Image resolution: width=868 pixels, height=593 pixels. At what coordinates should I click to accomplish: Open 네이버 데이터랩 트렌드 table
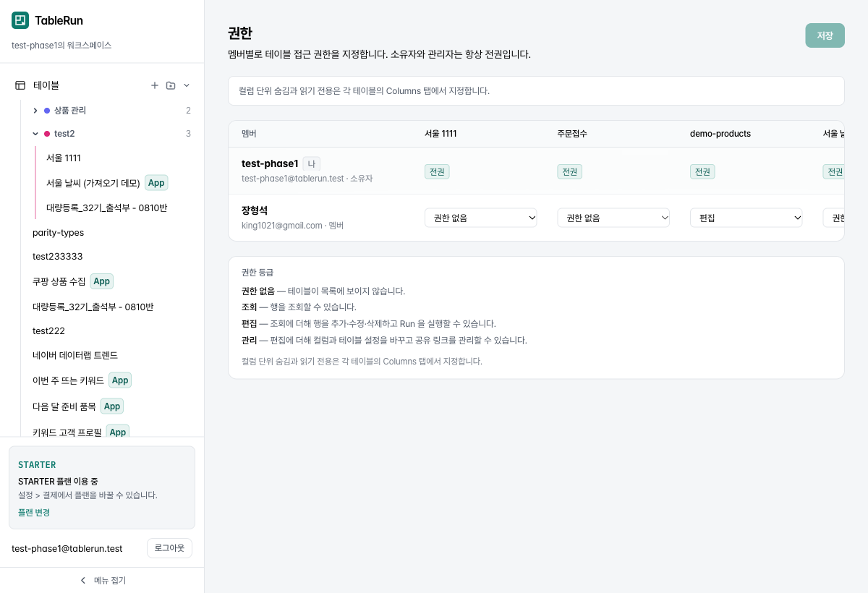tap(75, 355)
